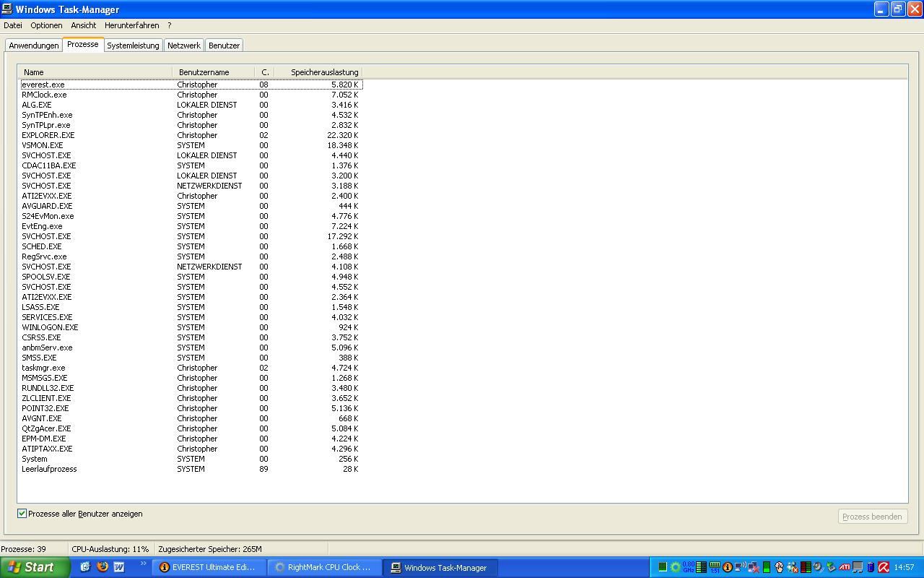Image resolution: width=924 pixels, height=578 pixels.
Task: Select the Leerlaufprozess row
Action: 191,469
